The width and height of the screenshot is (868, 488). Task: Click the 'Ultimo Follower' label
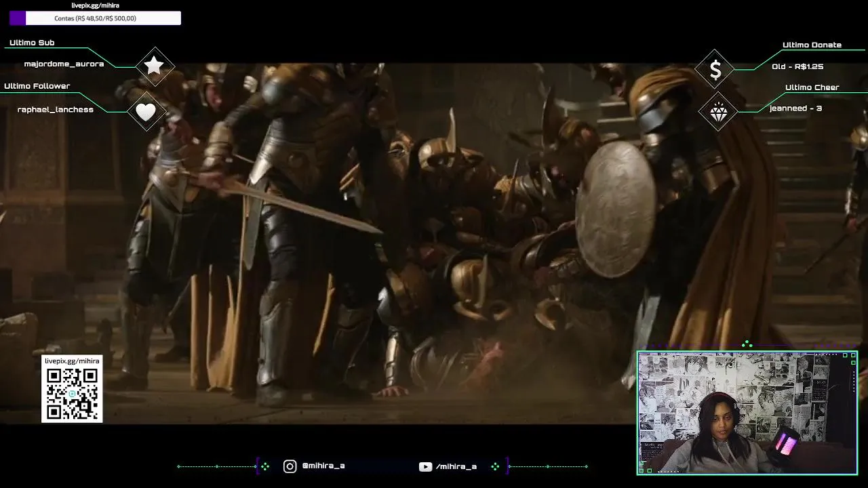click(37, 86)
